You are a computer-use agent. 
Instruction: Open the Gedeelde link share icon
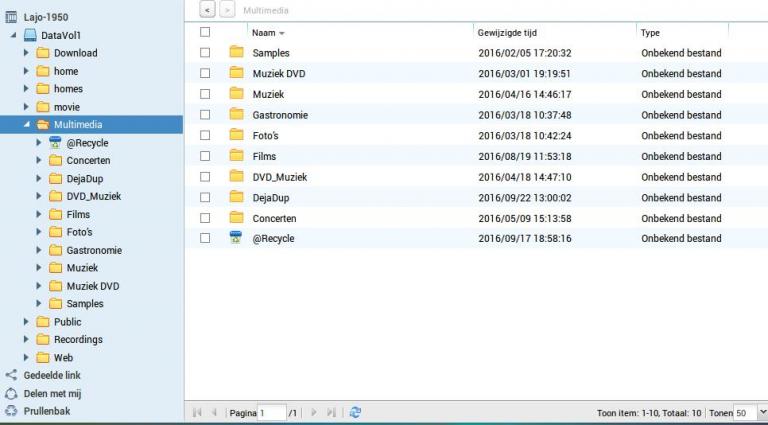[11, 375]
